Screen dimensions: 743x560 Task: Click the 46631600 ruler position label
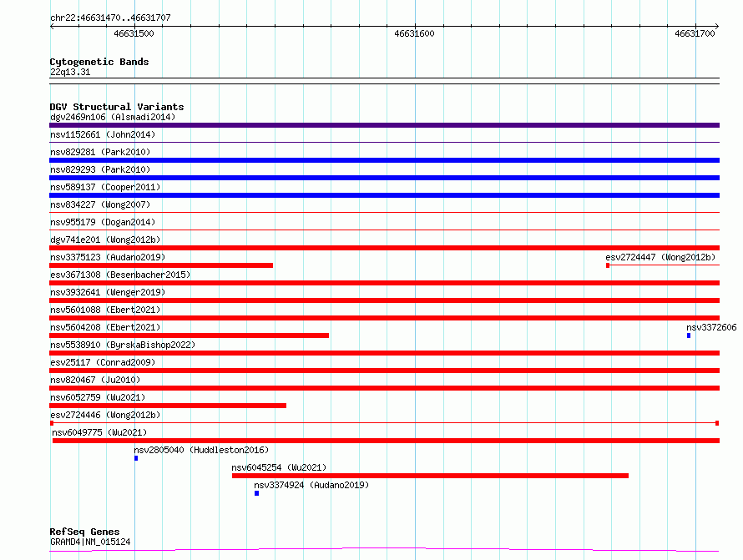(x=414, y=33)
